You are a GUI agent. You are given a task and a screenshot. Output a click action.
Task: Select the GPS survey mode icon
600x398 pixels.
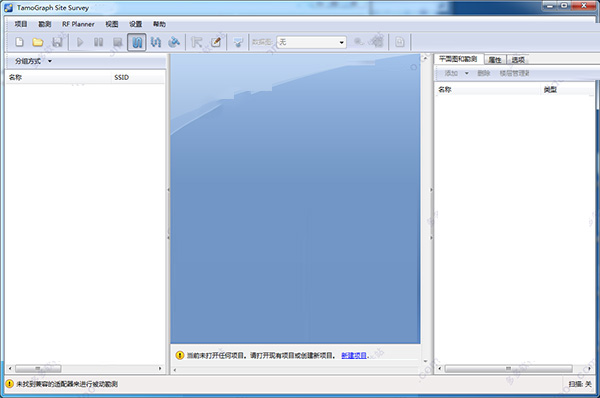174,42
